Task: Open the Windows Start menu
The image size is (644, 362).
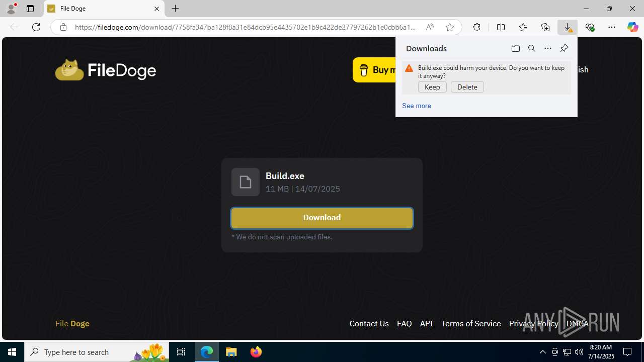Action: 12,352
